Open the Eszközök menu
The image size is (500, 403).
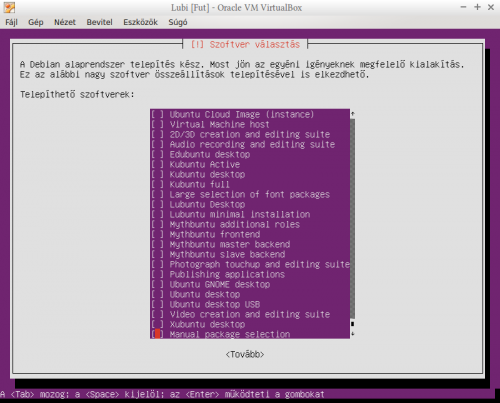coord(140,22)
